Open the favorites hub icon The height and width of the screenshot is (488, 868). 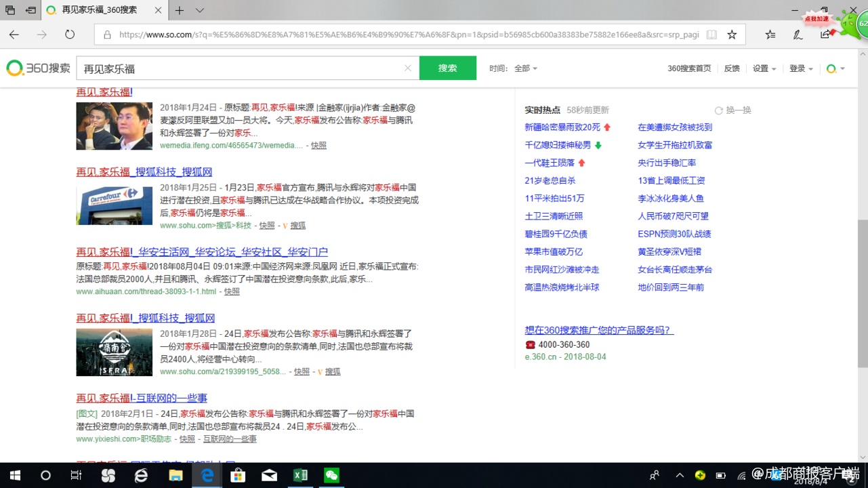pos(770,35)
